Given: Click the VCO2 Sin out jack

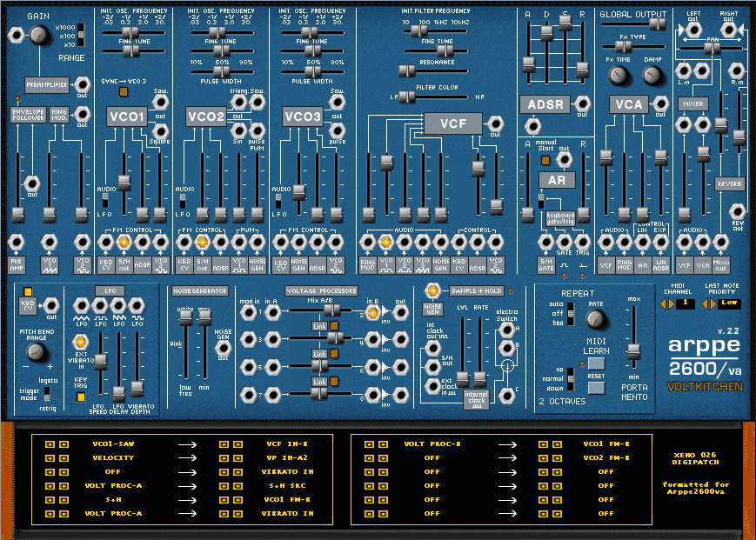Looking at the screenshot, I should coord(238,130).
